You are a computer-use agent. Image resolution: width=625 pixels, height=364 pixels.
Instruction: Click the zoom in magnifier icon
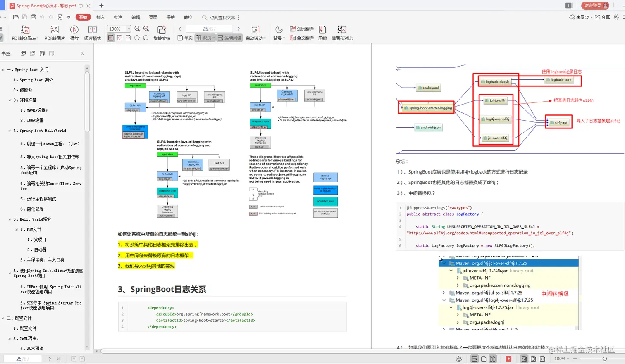[x=146, y=29]
